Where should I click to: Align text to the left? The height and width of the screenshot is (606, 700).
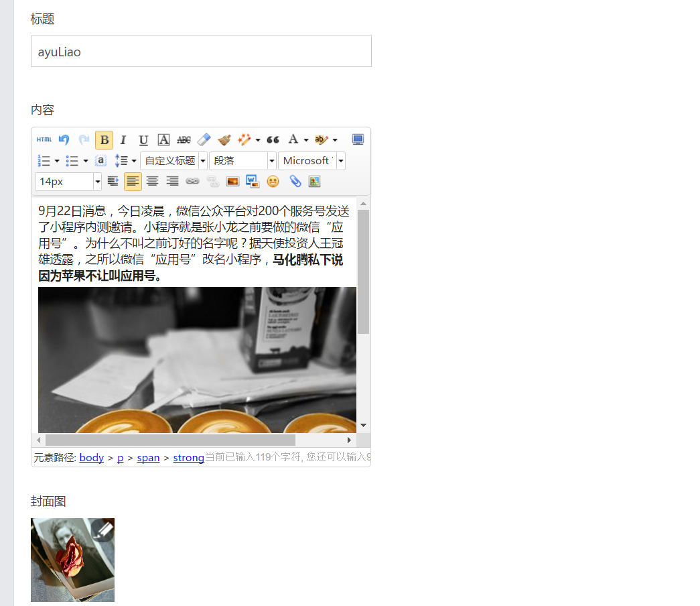(x=133, y=182)
